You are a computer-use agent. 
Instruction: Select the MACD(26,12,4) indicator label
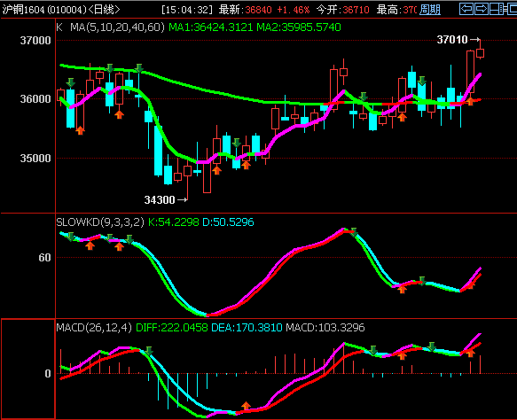click(94, 328)
